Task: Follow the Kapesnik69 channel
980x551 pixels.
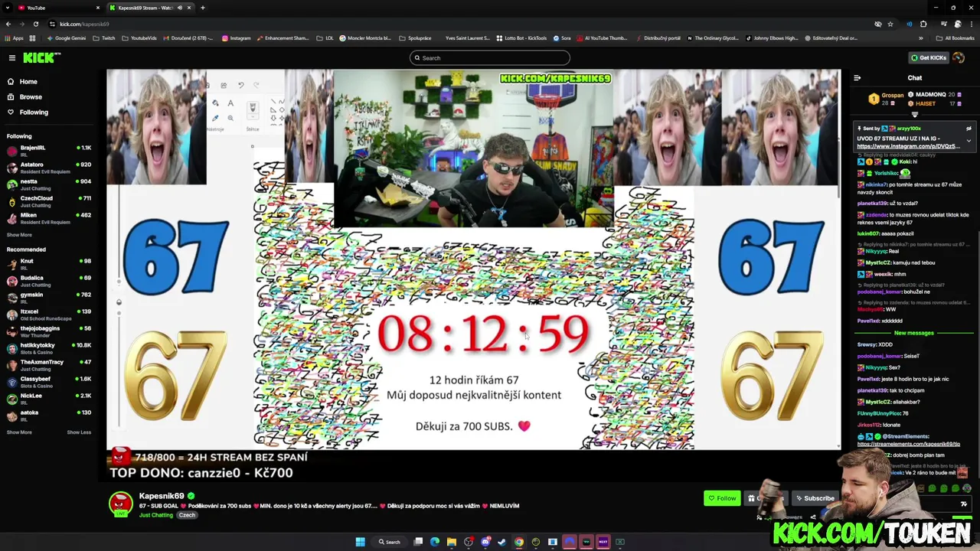Action: 722,498
